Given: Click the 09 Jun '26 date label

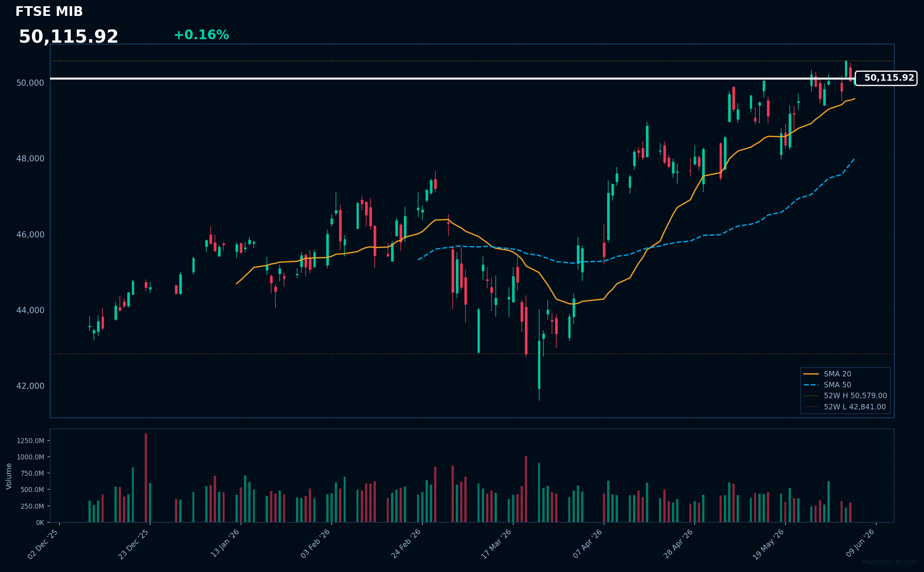Looking at the screenshot, I should tap(860, 544).
